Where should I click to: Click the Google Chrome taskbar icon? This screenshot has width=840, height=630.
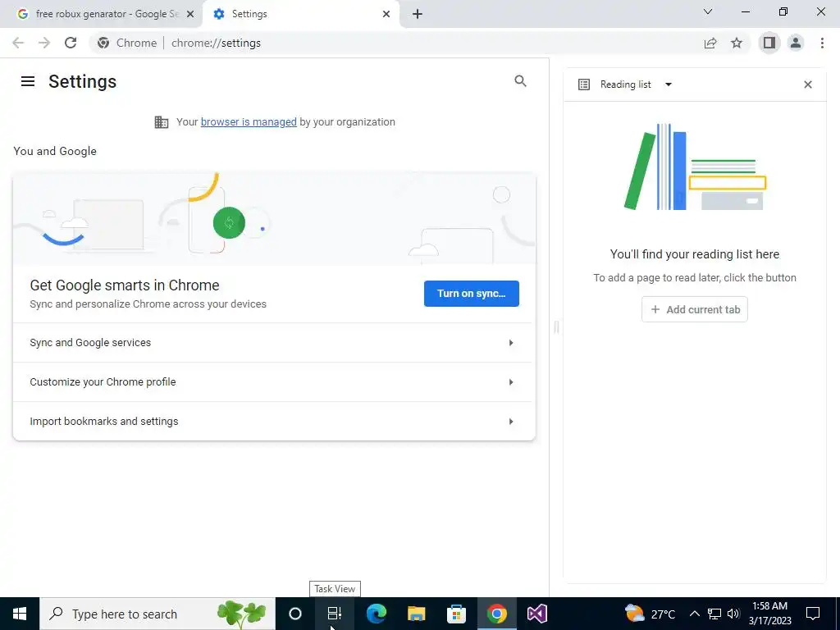pyautogui.click(x=496, y=614)
